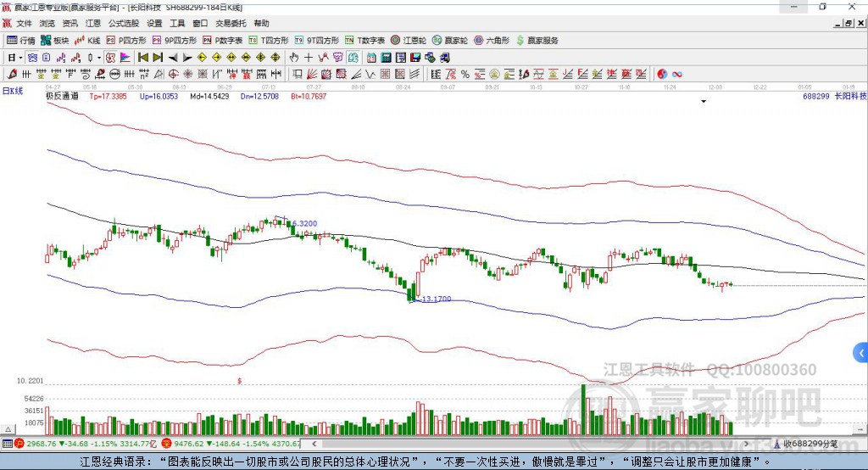Open the 交易委托 menu
868x470 pixels.
231,23
